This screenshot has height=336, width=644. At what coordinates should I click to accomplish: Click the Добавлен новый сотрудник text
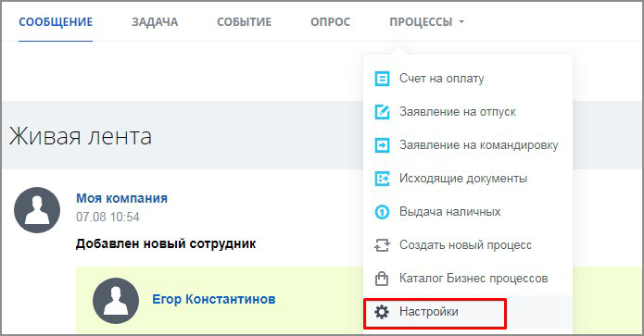click(x=166, y=243)
